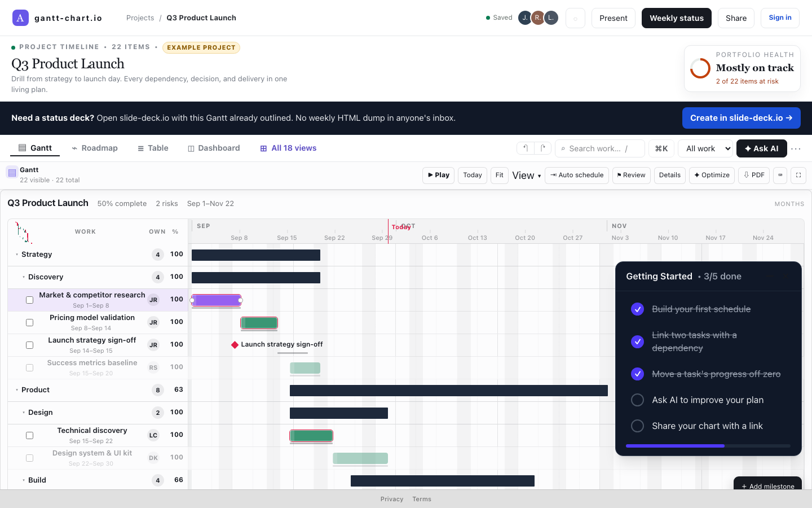Click the Getting Started progress bar
This screenshot has height=508, width=812.
pyautogui.click(x=708, y=446)
